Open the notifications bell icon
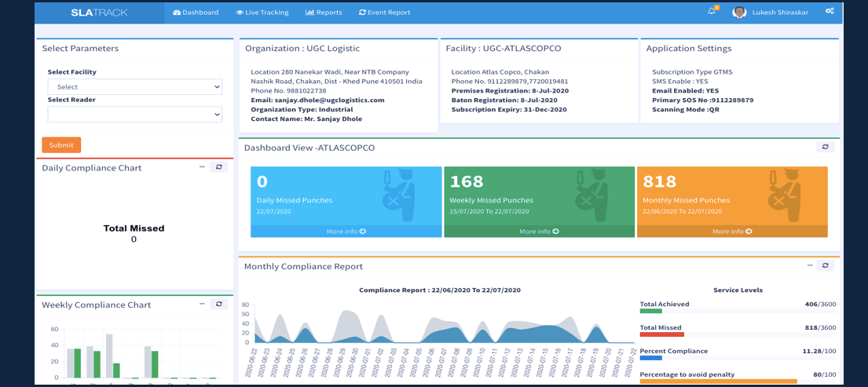The height and width of the screenshot is (387, 868). (x=712, y=12)
